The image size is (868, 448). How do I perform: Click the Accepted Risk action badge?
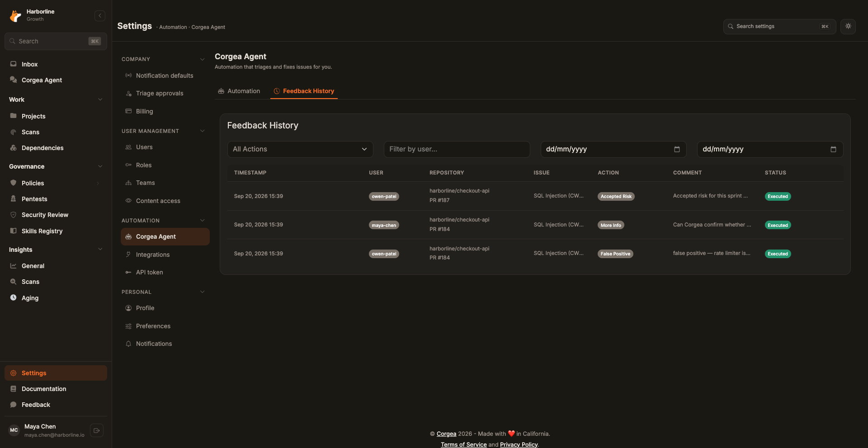coord(616,196)
